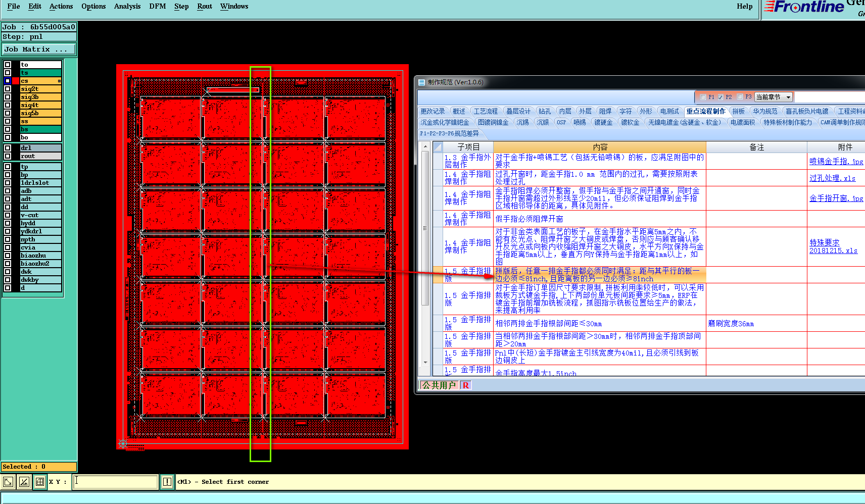This screenshot has width=865, height=504.
Task: Switch to the 华为规范 tab
Action: point(765,111)
